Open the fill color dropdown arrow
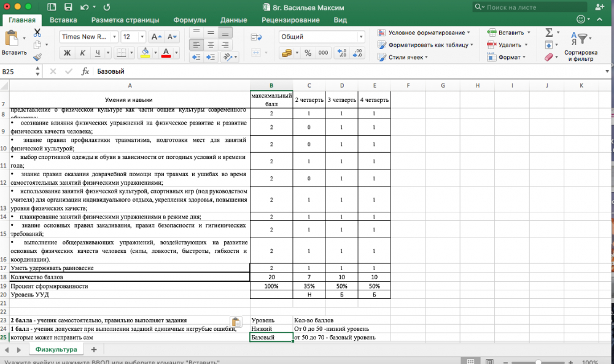Viewport: 614px width, 364px height. pyautogui.click(x=155, y=53)
